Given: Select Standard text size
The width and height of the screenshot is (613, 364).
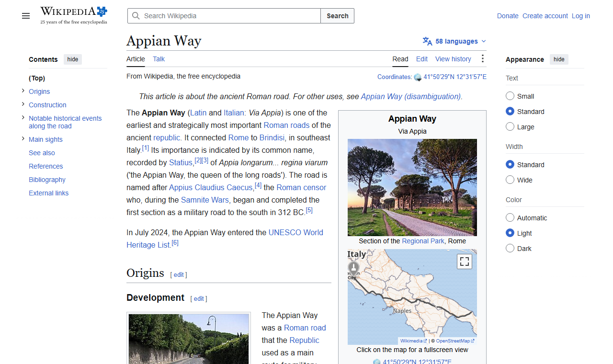Looking at the screenshot, I should [x=510, y=111].
